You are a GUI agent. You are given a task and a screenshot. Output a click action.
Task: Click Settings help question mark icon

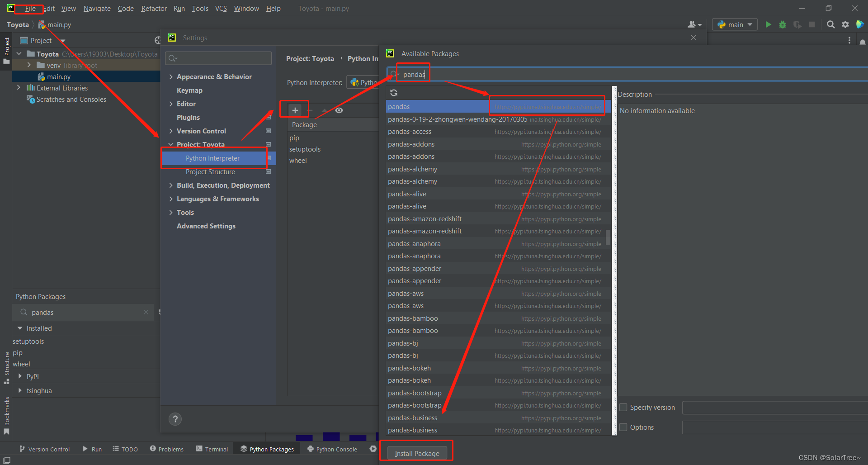pos(175,419)
